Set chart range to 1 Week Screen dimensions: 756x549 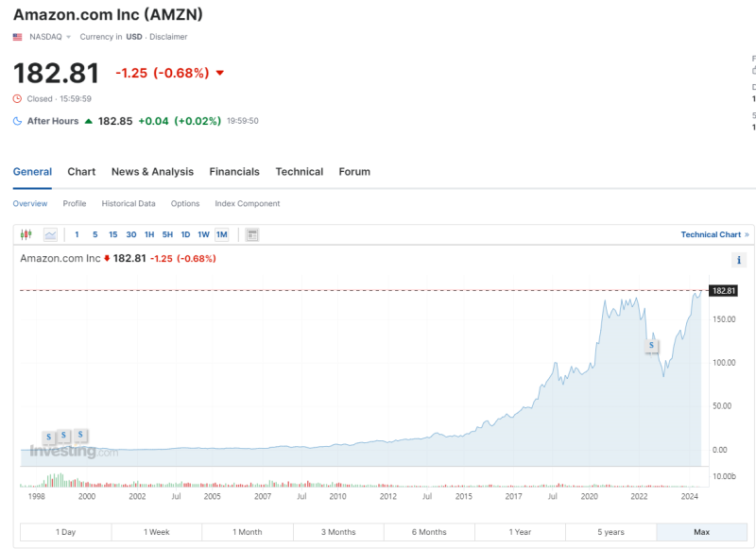pyautogui.click(x=157, y=532)
